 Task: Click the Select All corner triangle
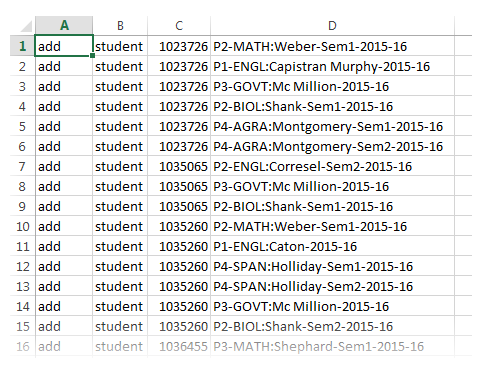[x=26, y=26]
